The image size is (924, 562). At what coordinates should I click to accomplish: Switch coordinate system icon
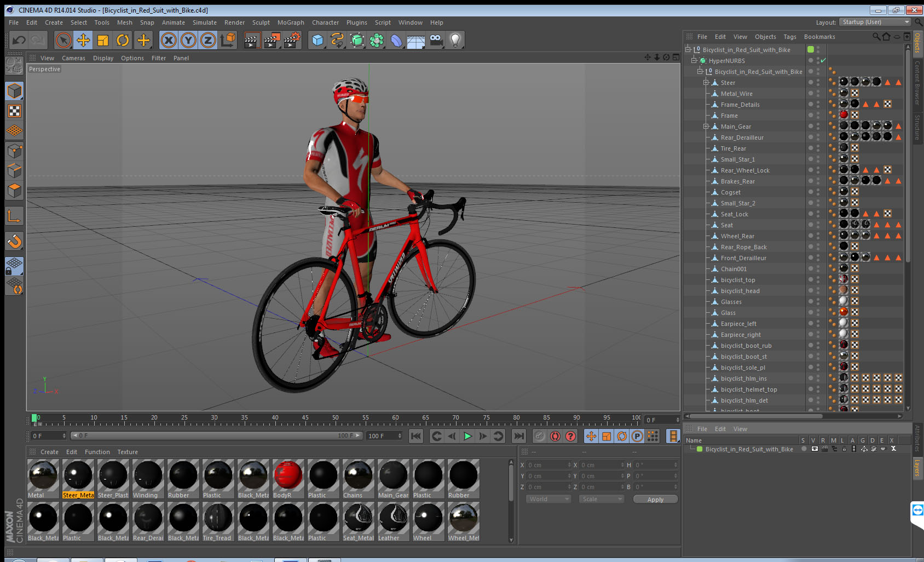(x=228, y=40)
